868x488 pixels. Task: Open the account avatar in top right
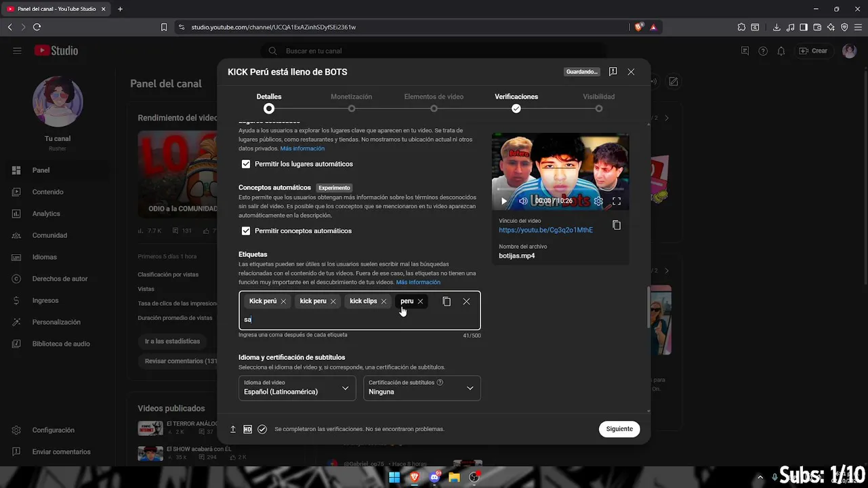849,51
